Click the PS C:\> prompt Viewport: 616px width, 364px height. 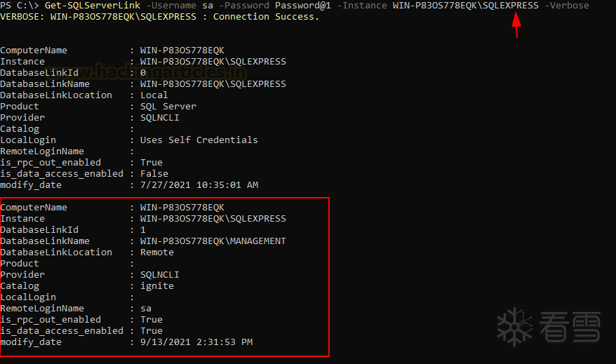tap(20, 6)
